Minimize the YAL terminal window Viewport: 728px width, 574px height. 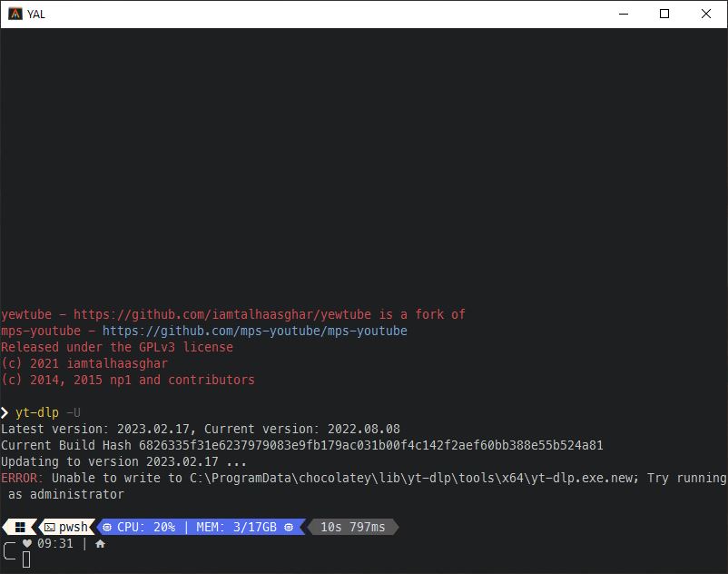pos(623,15)
